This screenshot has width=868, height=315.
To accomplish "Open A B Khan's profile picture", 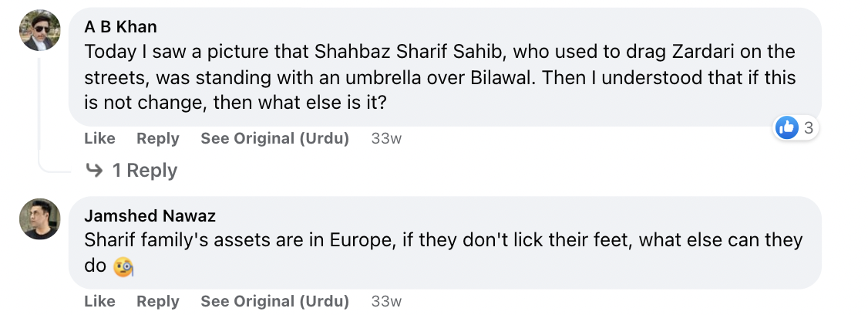I will [x=39, y=30].
